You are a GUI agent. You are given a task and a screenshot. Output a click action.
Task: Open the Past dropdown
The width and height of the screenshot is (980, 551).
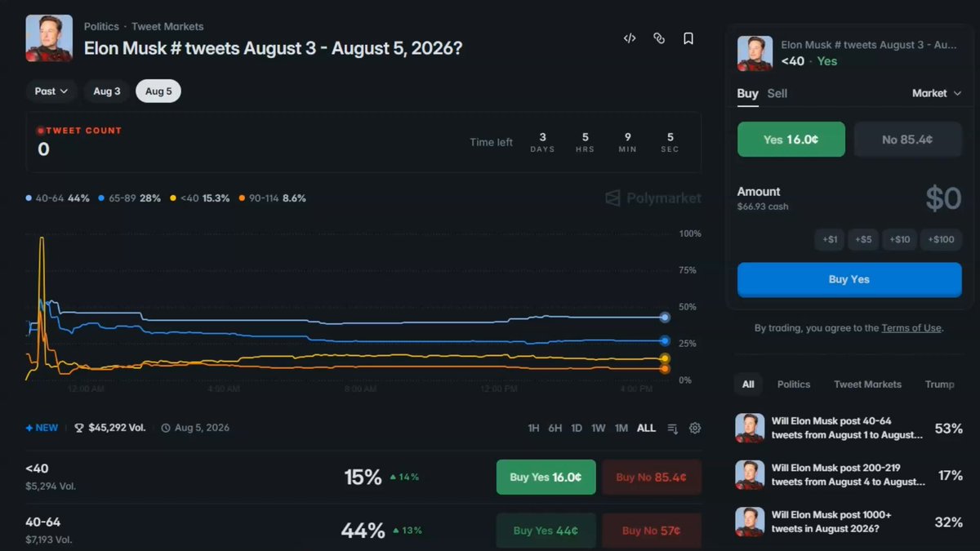click(51, 91)
